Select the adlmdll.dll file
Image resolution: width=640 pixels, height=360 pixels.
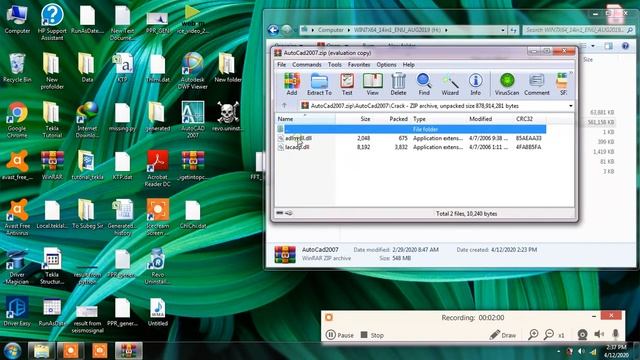[x=298, y=138]
